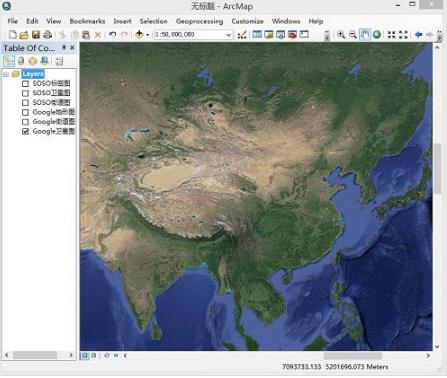The image size is (447, 378).
Task: Zoom to full extent globe
Action: (377, 34)
